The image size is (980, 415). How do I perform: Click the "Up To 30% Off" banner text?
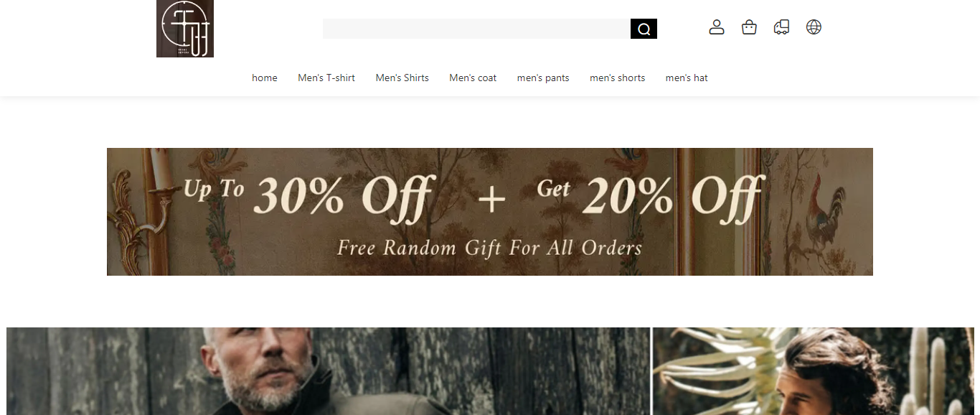click(309, 195)
